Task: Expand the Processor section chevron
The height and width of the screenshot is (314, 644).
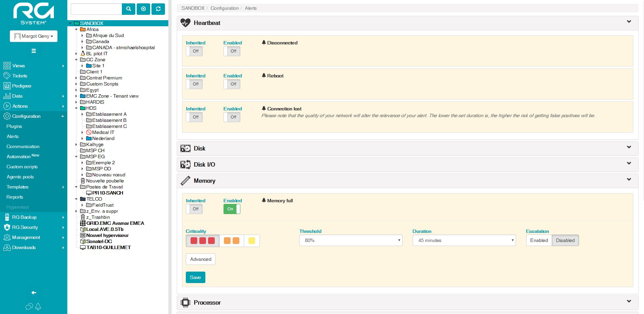Action: click(x=629, y=301)
